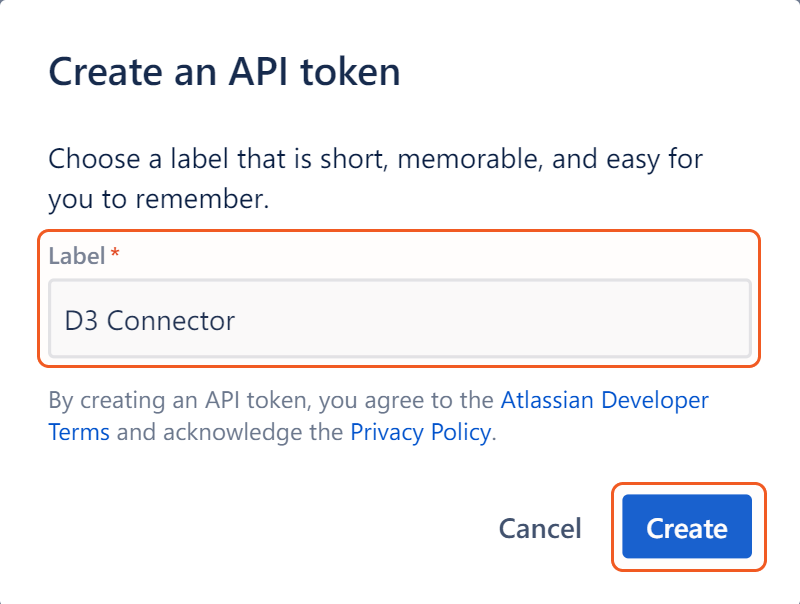
Task: Dismiss the dialog using Cancel
Action: (539, 528)
